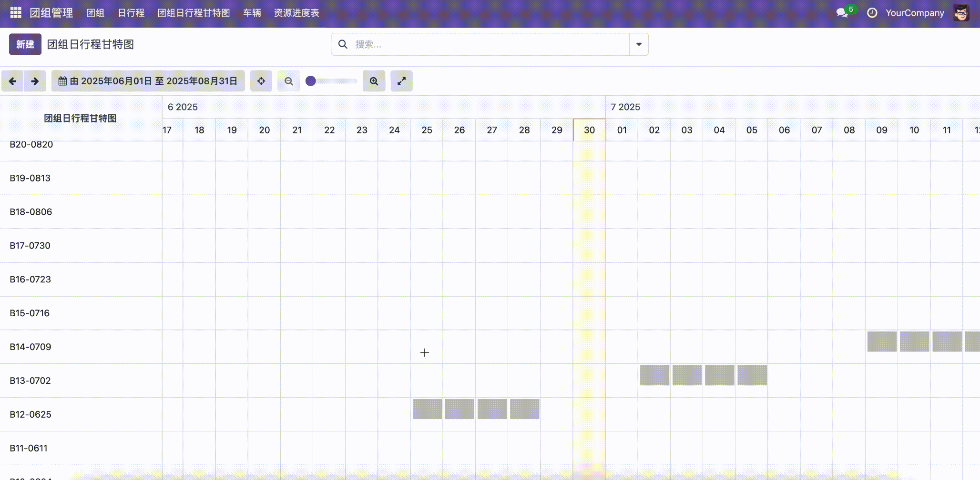Open the 资源进度表 menu

tap(296, 13)
